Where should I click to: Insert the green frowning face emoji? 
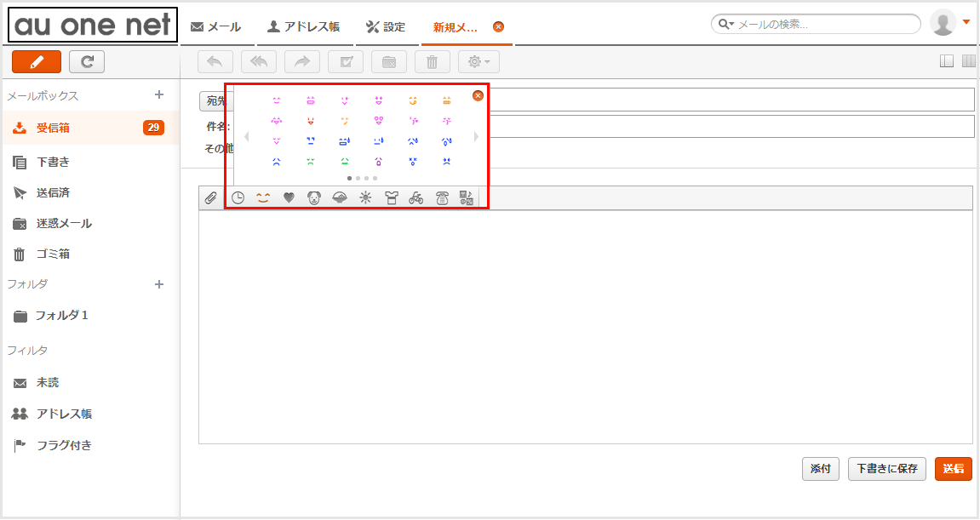point(311,161)
